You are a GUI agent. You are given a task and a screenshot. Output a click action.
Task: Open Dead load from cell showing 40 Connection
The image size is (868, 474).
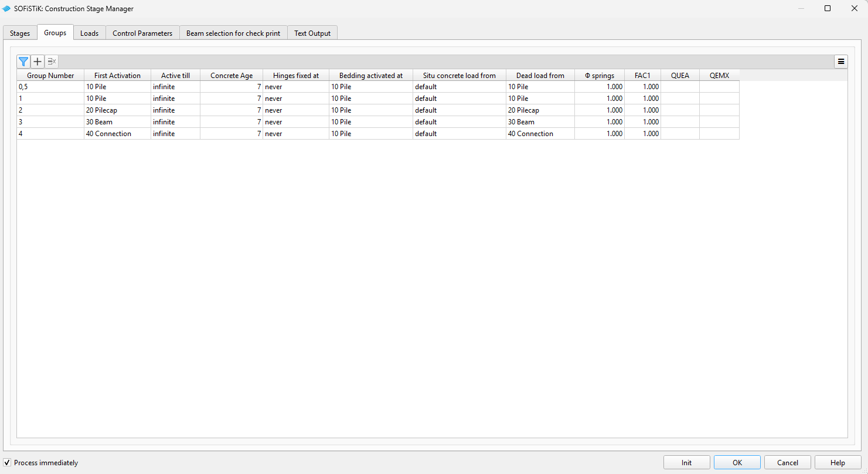(539, 134)
